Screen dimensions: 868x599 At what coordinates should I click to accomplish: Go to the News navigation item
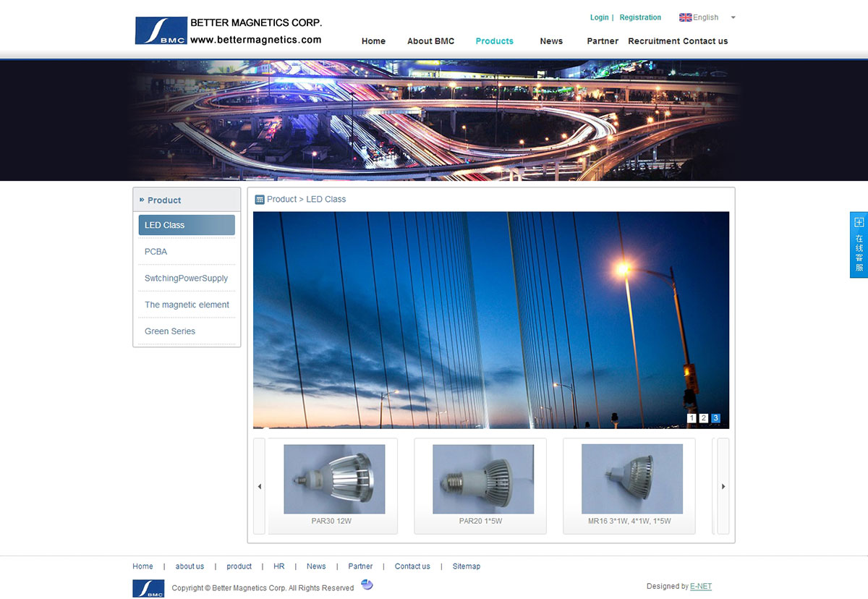(551, 41)
